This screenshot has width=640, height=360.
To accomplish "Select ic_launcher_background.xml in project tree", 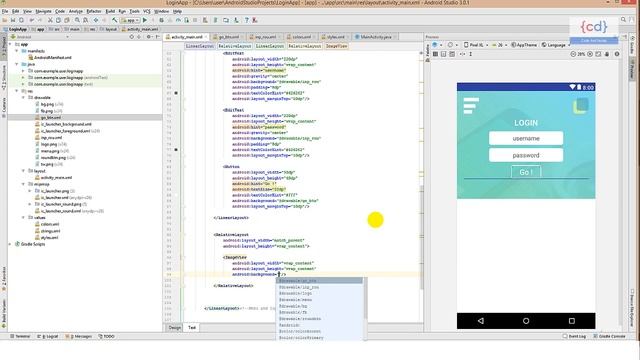I will pos(66,124).
